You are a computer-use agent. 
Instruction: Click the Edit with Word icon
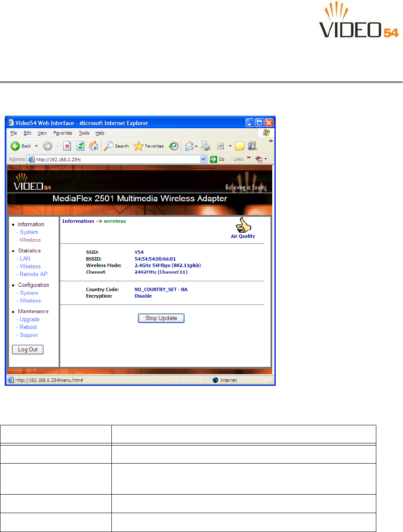(220, 146)
